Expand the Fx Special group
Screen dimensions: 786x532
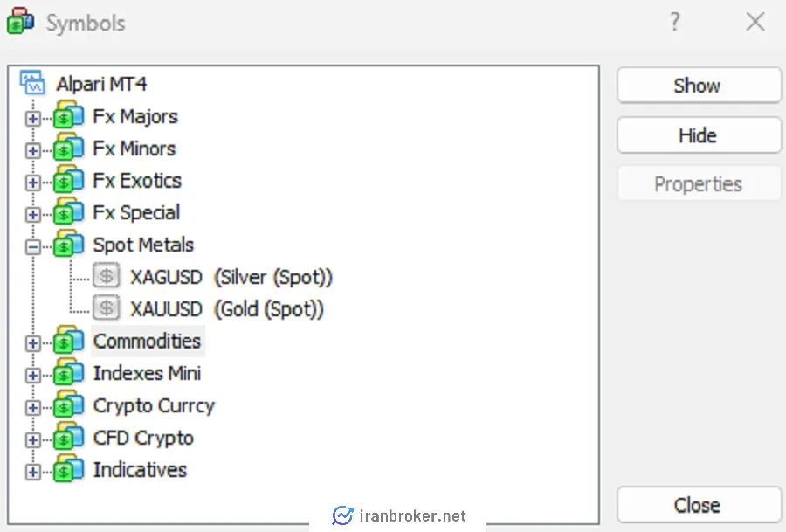pos(33,215)
